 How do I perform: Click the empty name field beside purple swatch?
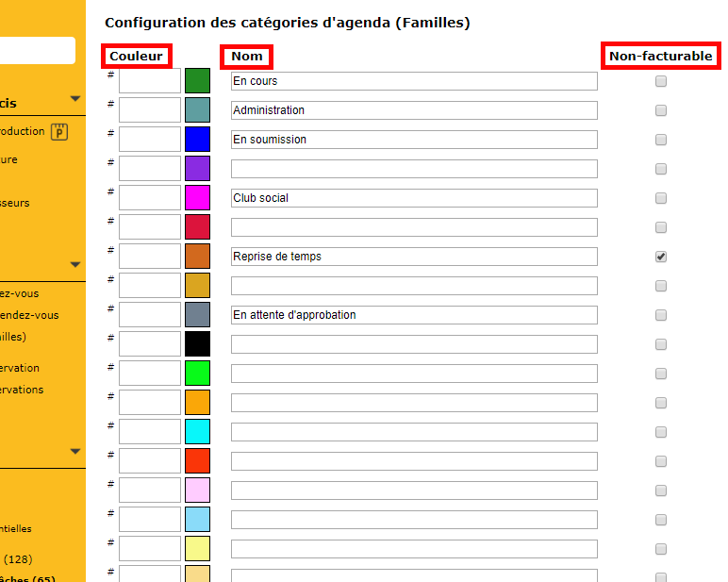[414, 169]
